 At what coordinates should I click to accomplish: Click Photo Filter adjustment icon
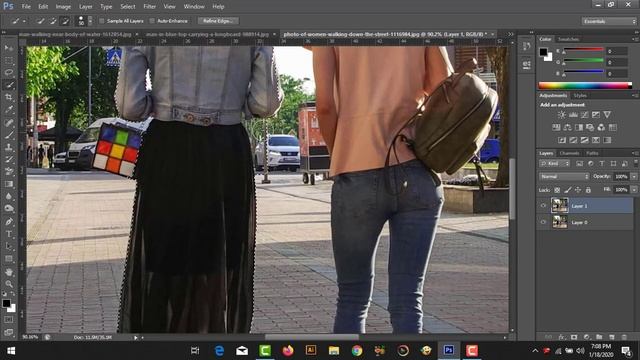590,128
